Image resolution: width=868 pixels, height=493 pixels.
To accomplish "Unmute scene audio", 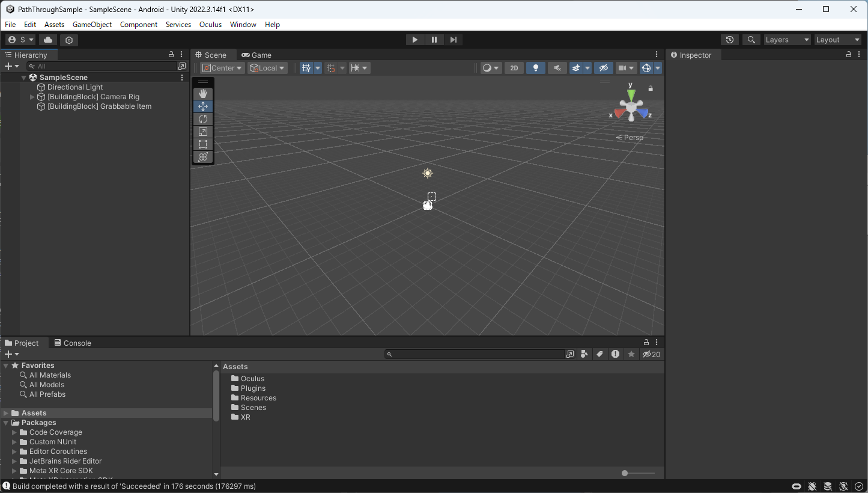I will (556, 67).
